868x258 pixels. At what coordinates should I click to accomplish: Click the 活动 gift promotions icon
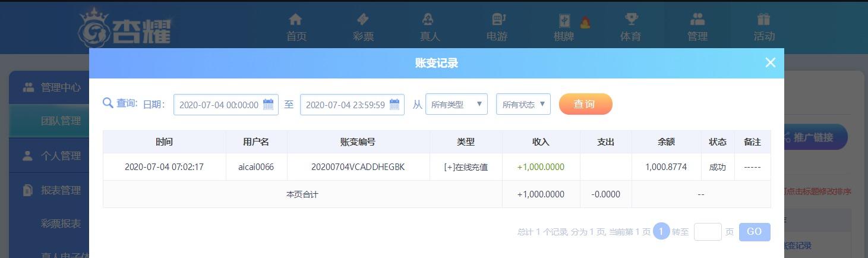tap(763, 20)
